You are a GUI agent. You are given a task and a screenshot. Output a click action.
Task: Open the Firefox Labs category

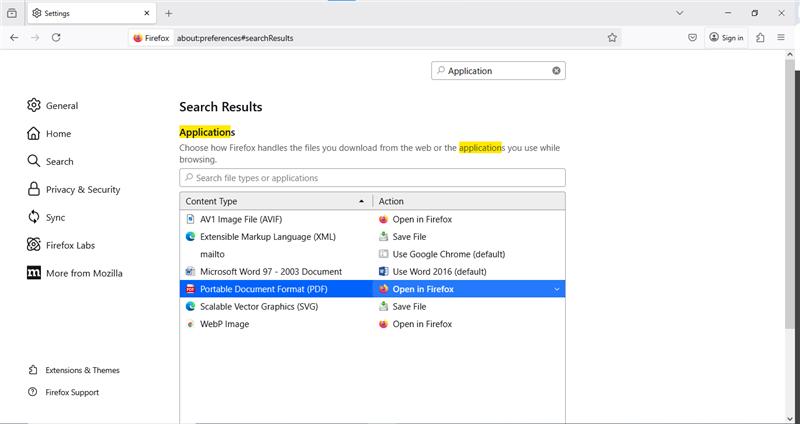(x=61, y=245)
